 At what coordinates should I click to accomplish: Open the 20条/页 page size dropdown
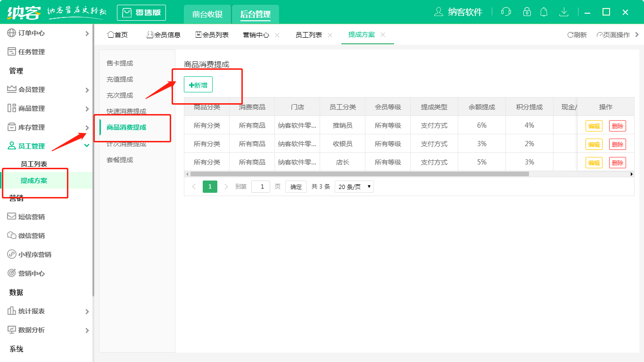click(354, 186)
